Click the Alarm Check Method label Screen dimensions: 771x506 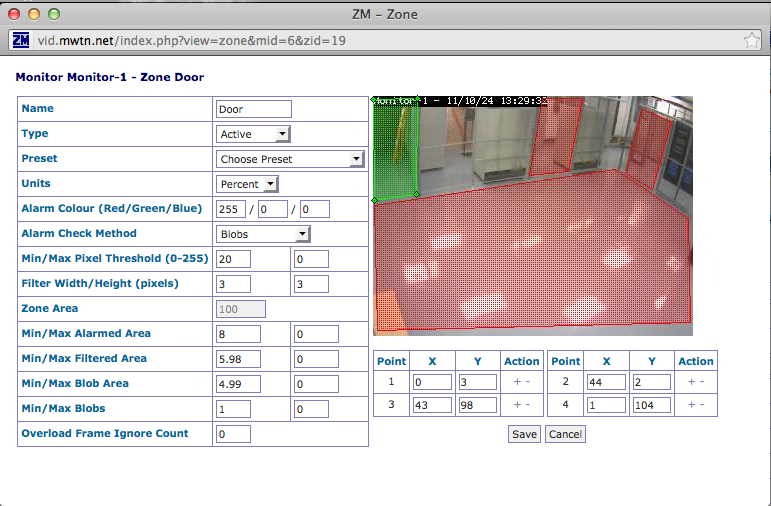tap(79, 234)
